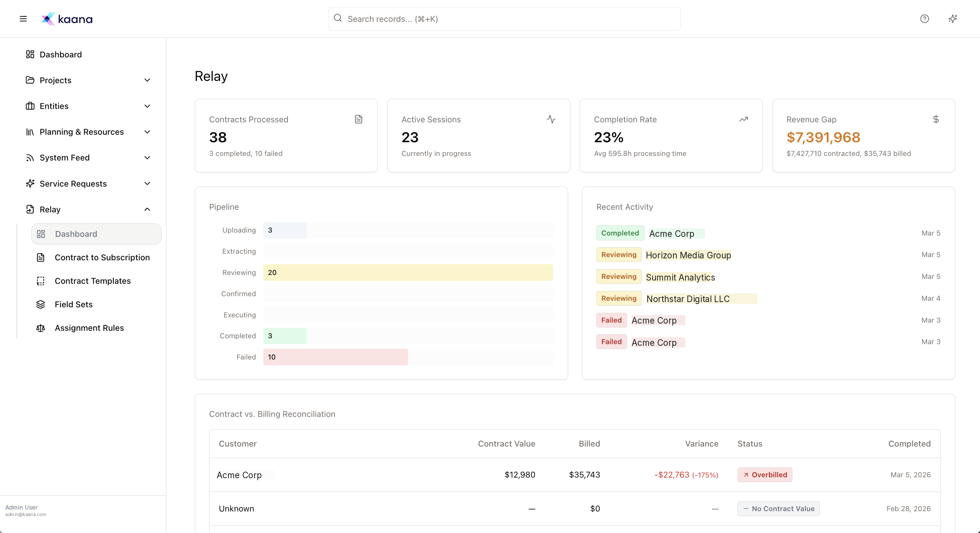
Task: Open the Horizon Media Group activity entry
Action: [689, 255]
